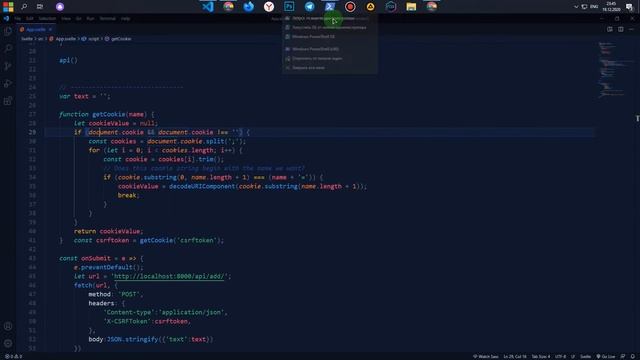The height and width of the screenshot is (360, 640).
Task: Open the second Chrome icon on the taskbar
Action: click(x=431, y=7)
